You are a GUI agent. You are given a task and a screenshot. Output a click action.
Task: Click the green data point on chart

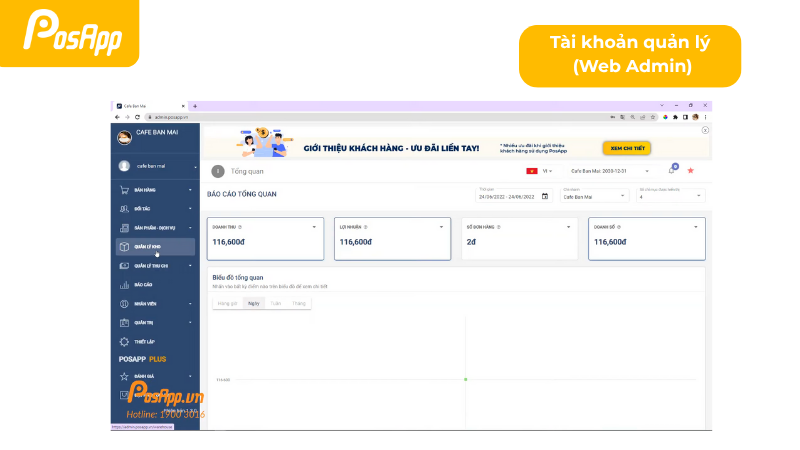[x=465, y=380]
